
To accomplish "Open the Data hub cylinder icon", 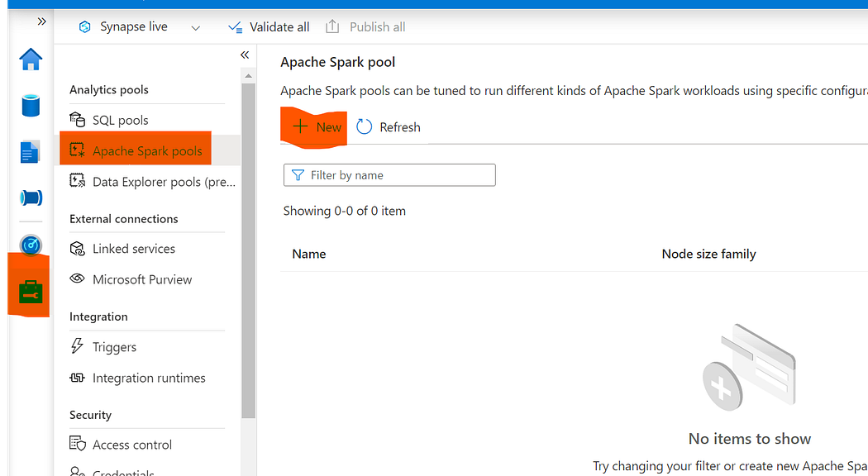I will pyautogui.click(x=31, y=105).
